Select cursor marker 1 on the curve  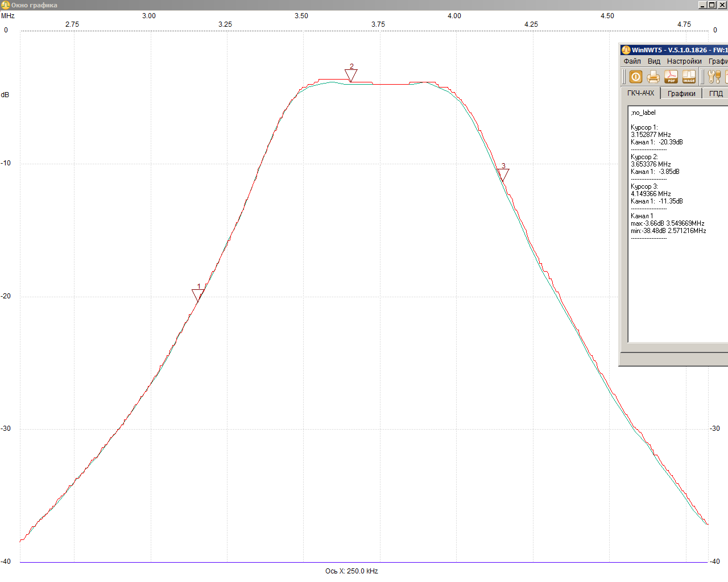pos(198,295)
